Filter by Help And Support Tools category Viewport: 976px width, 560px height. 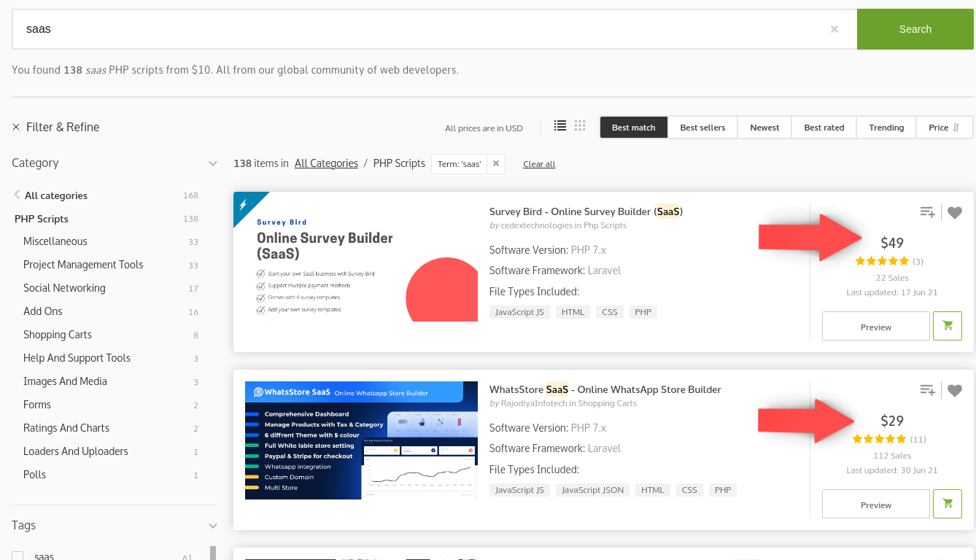pyautogui.click(x=77, y=358)
